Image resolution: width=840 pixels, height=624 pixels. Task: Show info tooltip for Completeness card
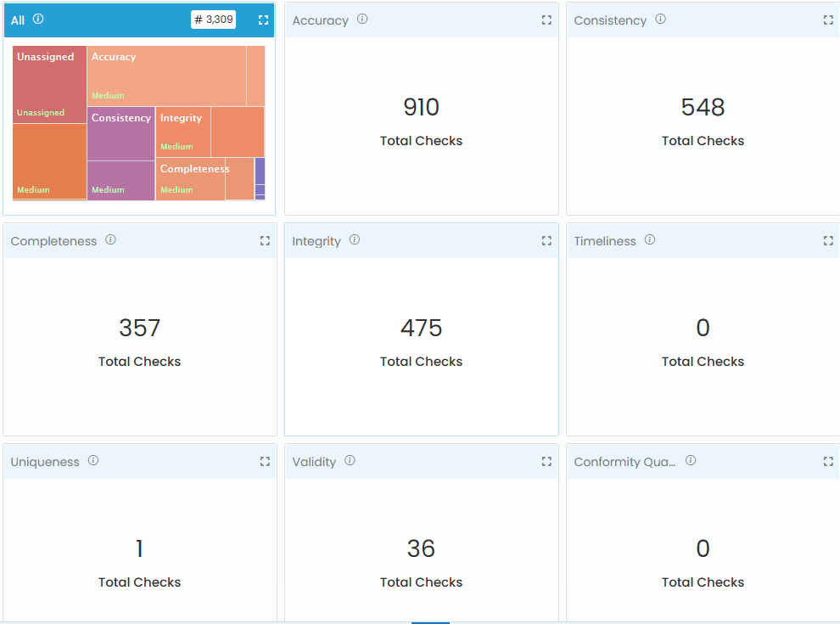[110, 240]
